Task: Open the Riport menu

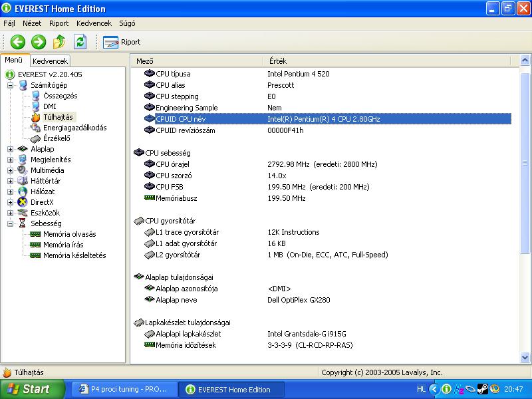Action: (x=59, y=23)
